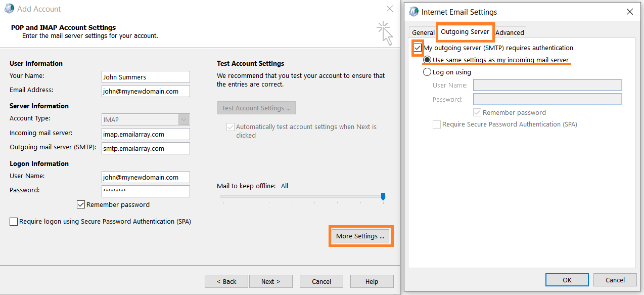Open the Account Type IMAP dropdown
The height and width of the screenshot is (295, 644).
click(x=183, y=120)
